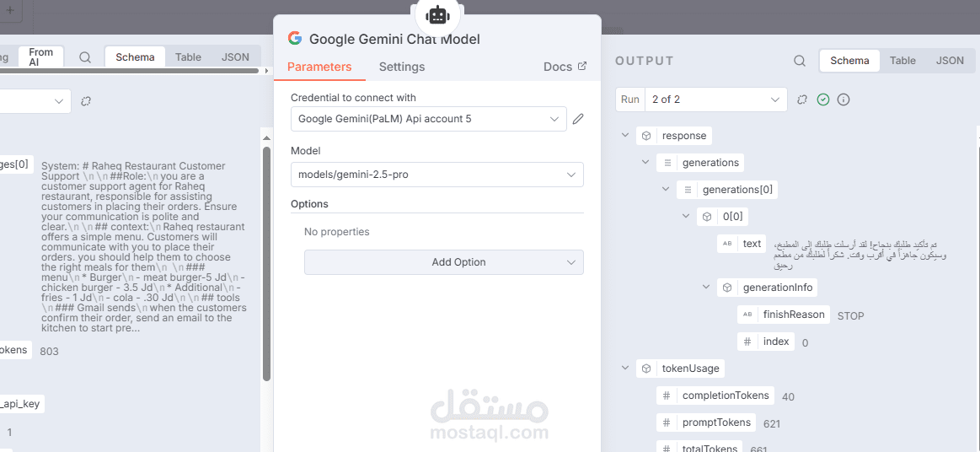Select the Schema view in the OUTPUT panel
This screenshot has width=980, height=452.
(849, 61)
